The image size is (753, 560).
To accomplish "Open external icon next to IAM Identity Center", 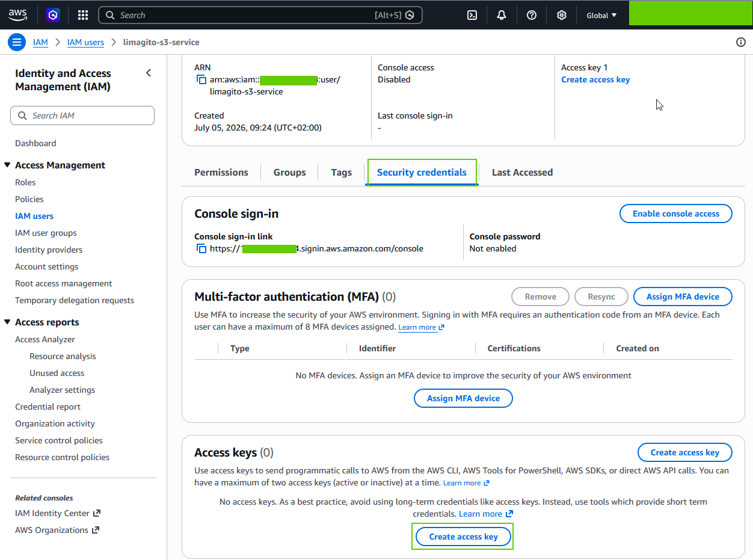I will click(x=97, y=513).
